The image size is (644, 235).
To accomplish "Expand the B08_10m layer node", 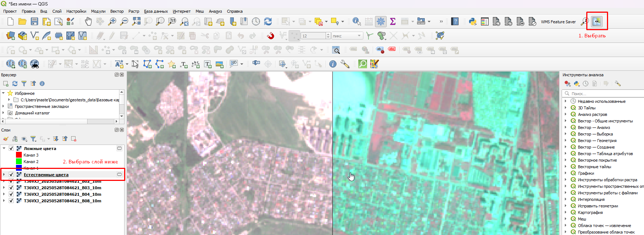I will point(4,201).
